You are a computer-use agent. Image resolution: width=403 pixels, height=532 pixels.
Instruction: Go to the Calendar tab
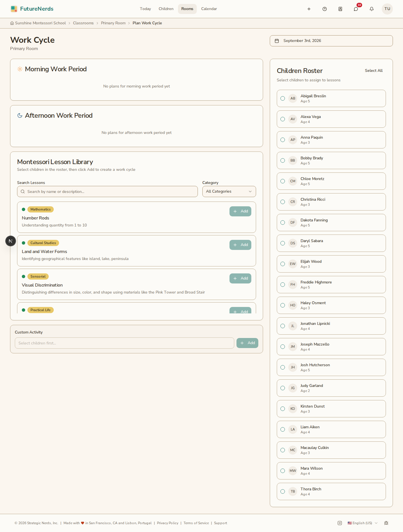209,9
